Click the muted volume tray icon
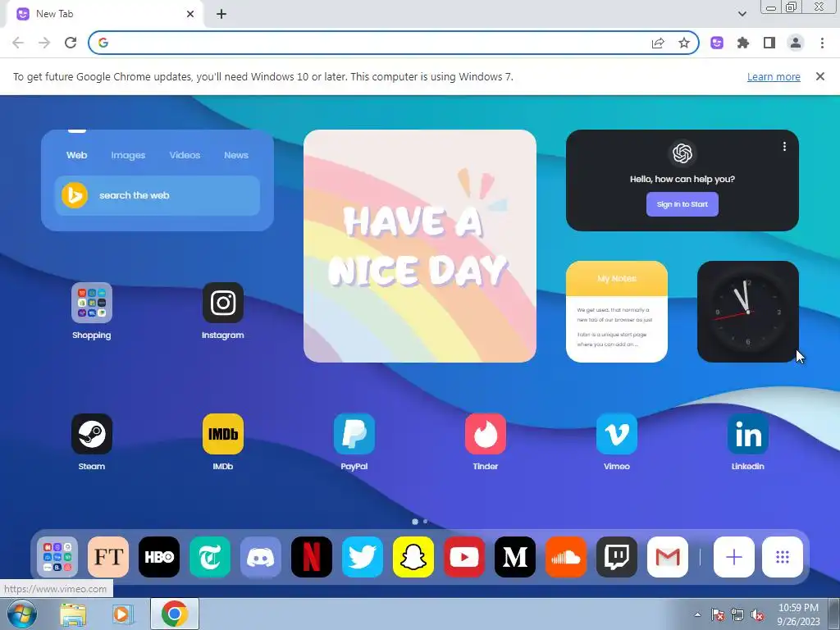This screenshot has width=840, height=630. point(757,615)
